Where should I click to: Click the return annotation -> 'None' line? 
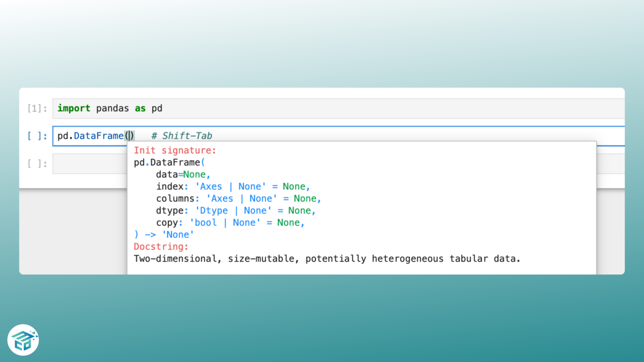point(164,235)
